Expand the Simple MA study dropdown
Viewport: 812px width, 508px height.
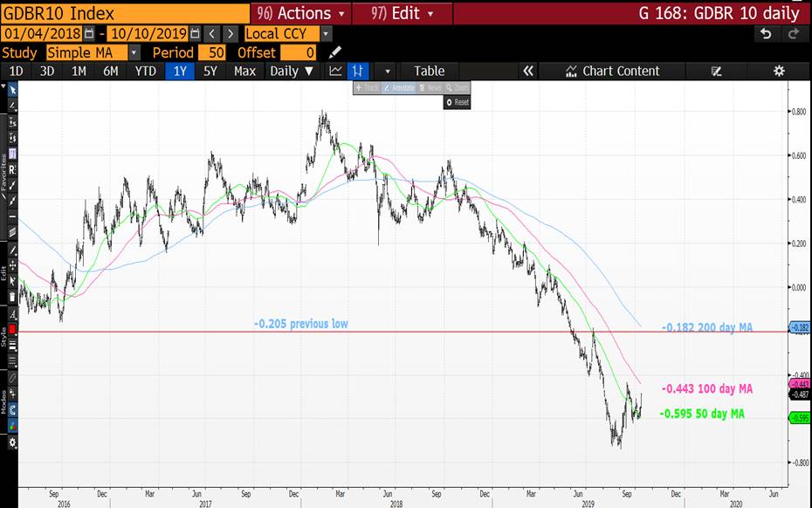coord(134,52)
